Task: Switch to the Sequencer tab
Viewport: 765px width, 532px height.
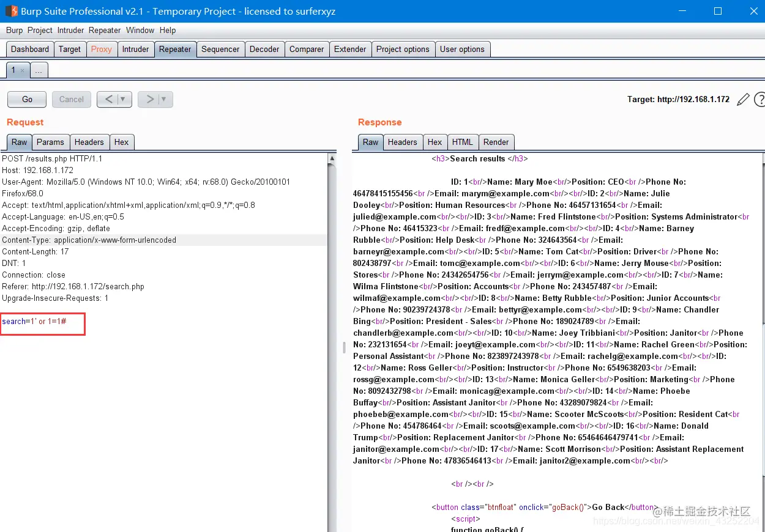Action: 220,50
